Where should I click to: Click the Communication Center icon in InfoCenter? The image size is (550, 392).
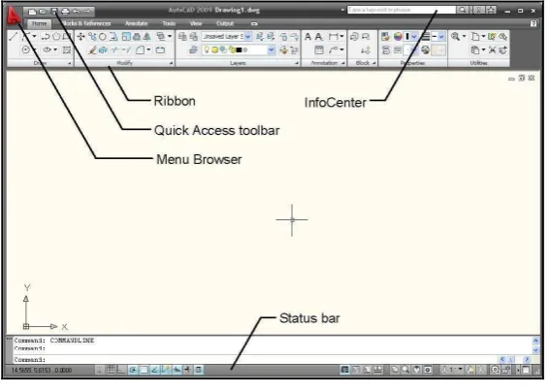479,10
